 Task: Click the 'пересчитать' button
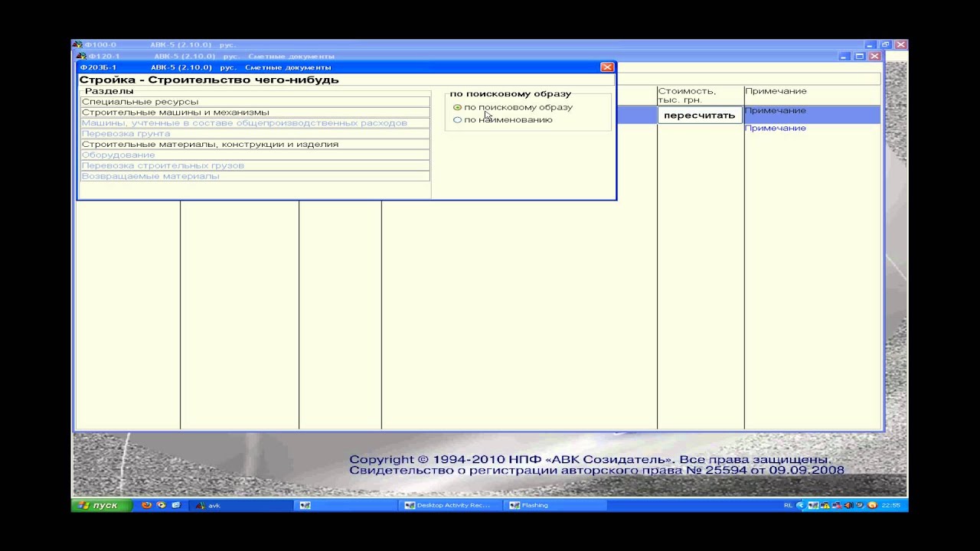tap(699, 116)
